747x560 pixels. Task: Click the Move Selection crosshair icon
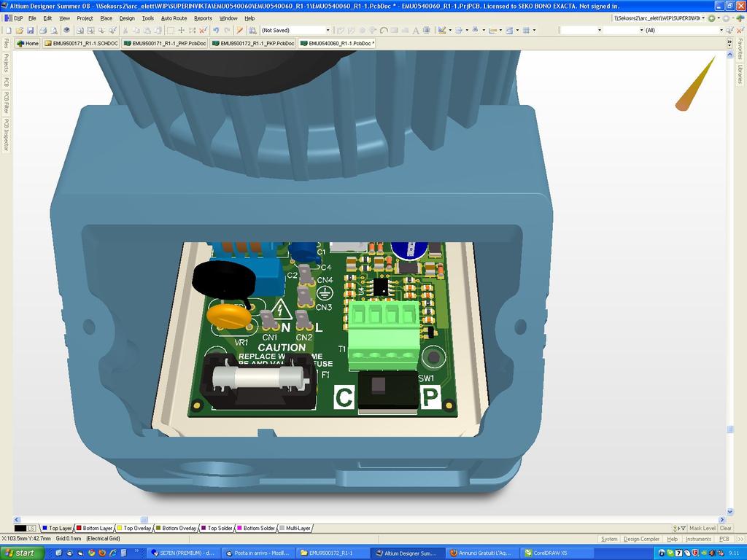click(x=181, y=30)
